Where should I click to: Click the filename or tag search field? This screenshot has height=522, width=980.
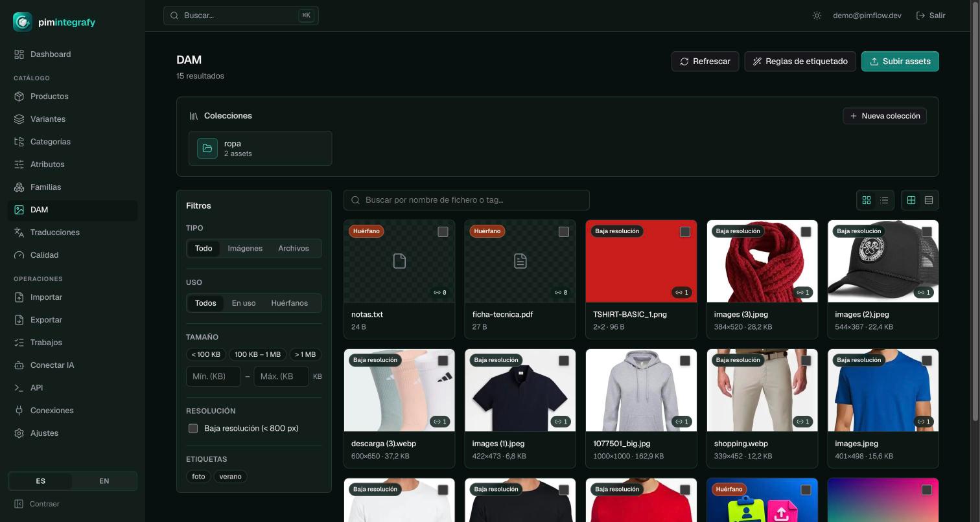pos(467,200)
